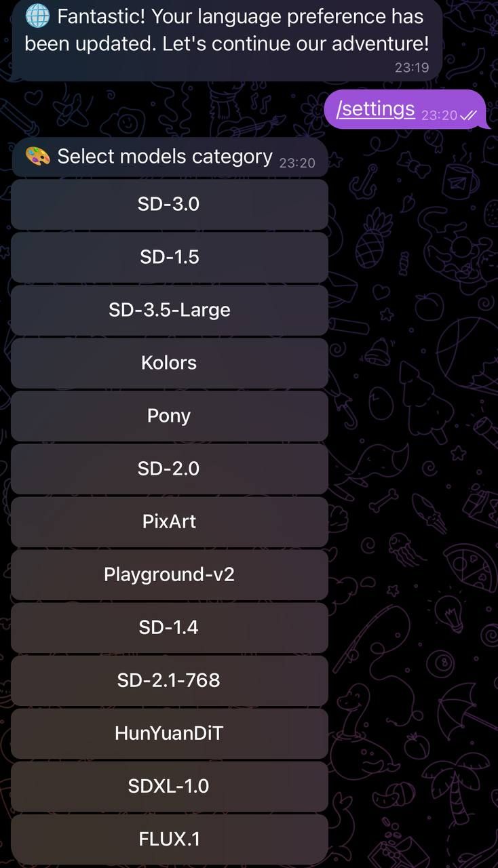
Task: Select the HunYuanDiT model category
Action: [x=168, y=733]
